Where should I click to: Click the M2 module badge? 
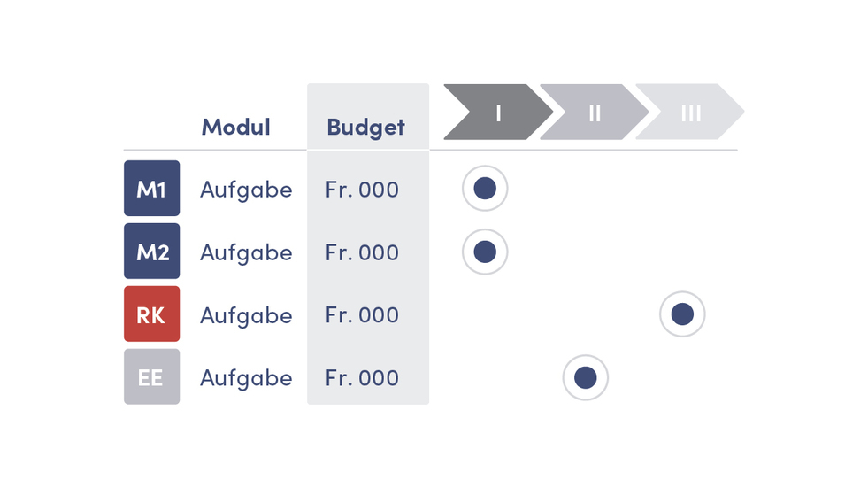tap(151, 252)
